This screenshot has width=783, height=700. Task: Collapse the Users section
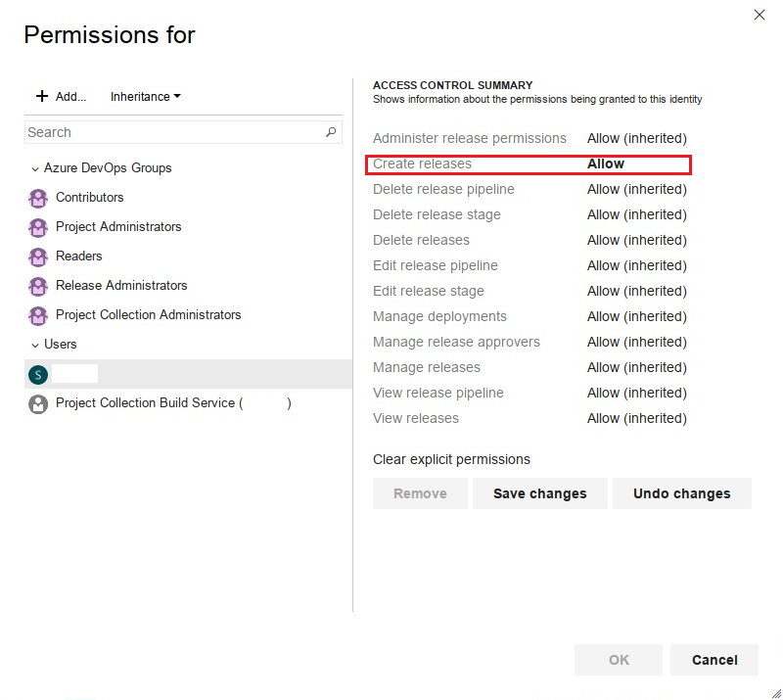click(x=35, y=345)
